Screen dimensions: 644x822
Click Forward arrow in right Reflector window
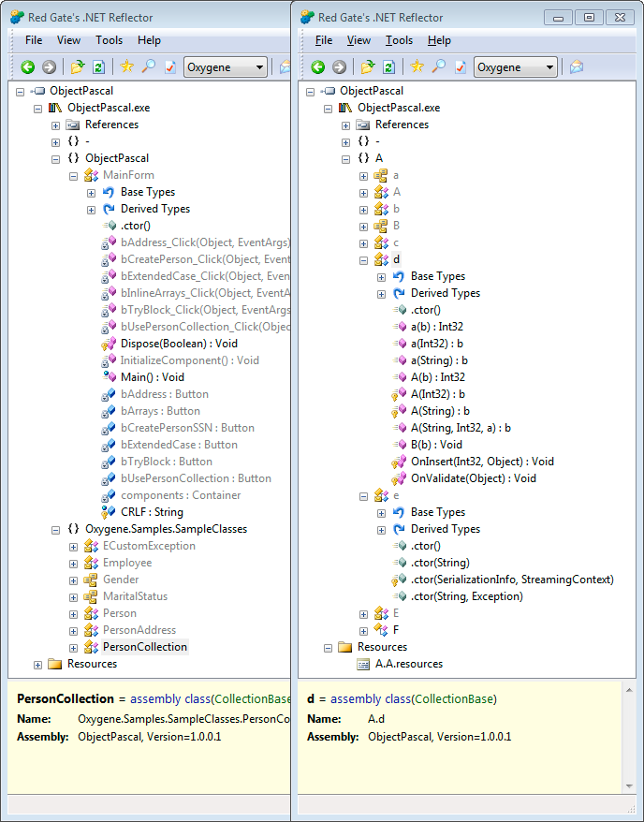point(339,67)
